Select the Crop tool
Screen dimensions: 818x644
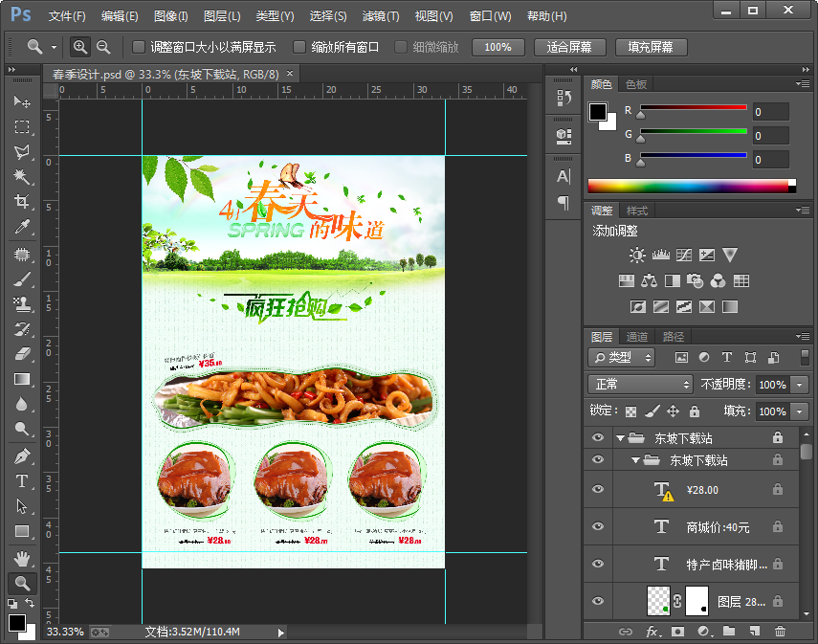coord(21,202)
